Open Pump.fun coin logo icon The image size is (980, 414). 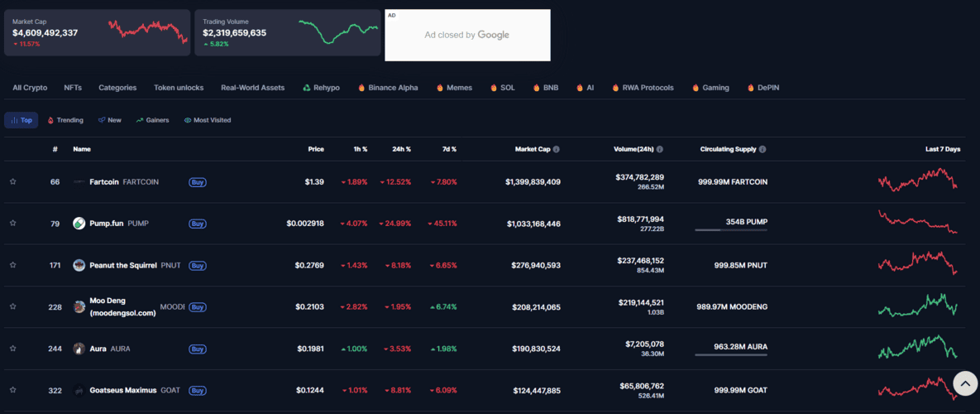79,224
